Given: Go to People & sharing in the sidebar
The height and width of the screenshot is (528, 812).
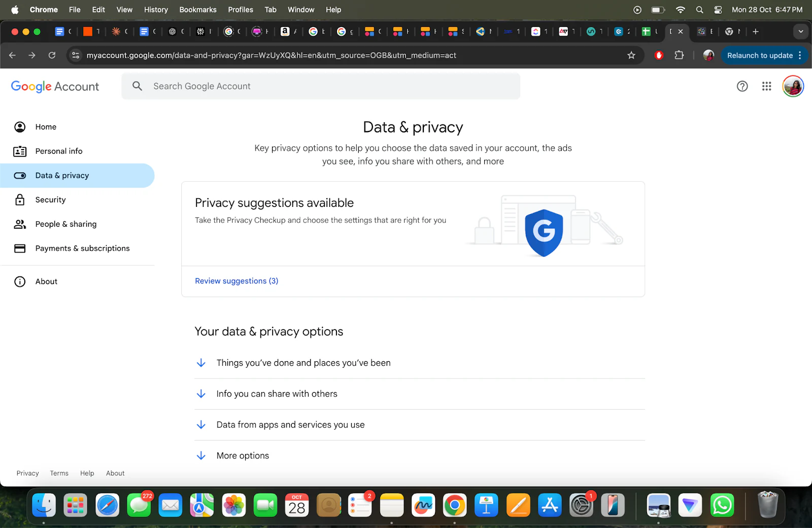Looking at the screenshot, I should click(77, 224).
